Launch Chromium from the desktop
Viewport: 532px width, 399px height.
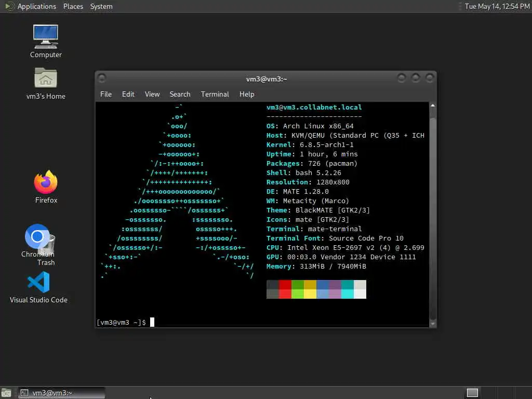point(36,236)
